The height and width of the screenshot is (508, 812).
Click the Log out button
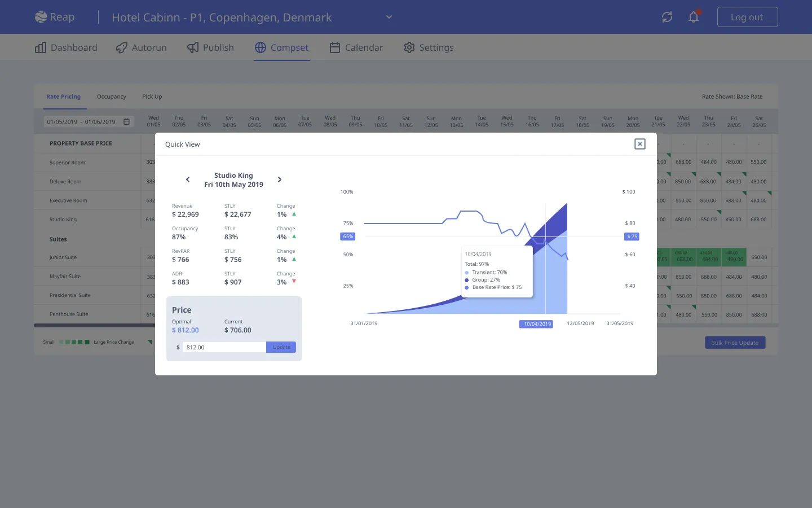pyautogui.click(x=747, y=17)
